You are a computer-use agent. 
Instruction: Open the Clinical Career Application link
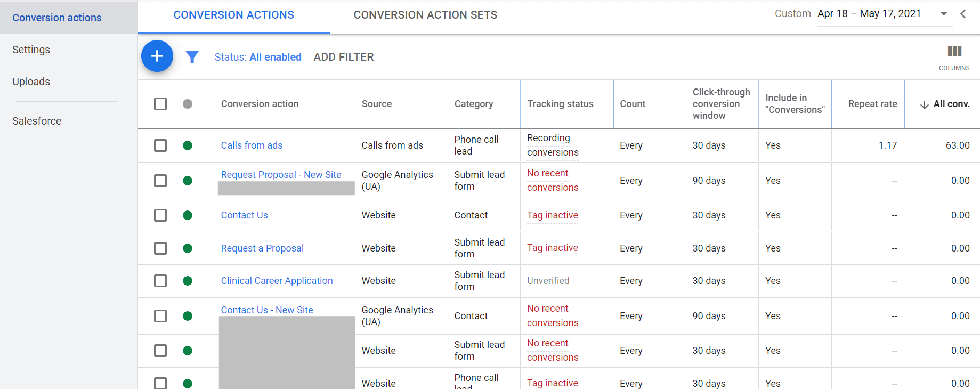pos(277,281)
